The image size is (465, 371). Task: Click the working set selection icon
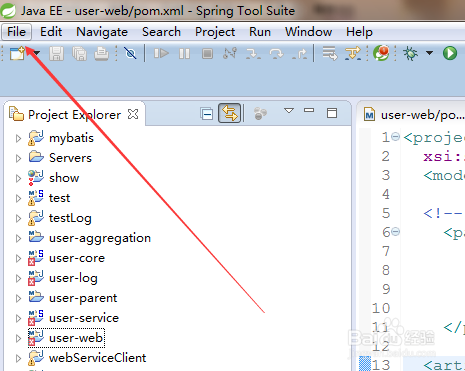coord(260,114)
